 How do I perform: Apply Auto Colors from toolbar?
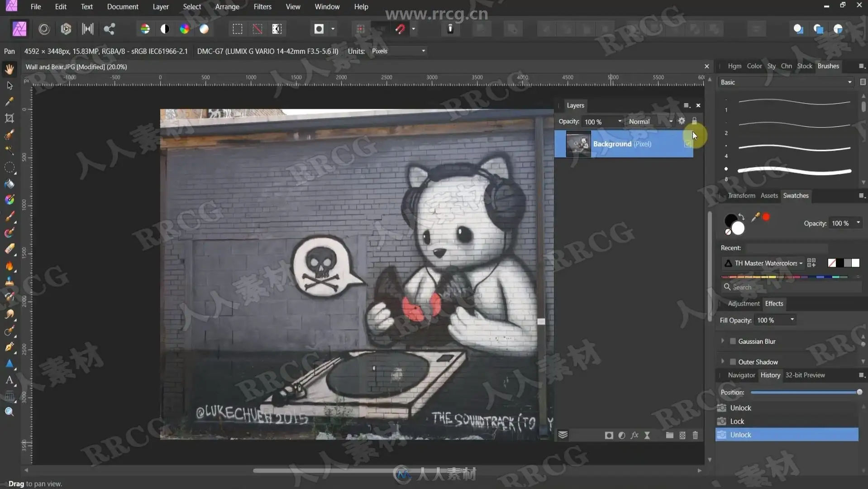(185, 29)
